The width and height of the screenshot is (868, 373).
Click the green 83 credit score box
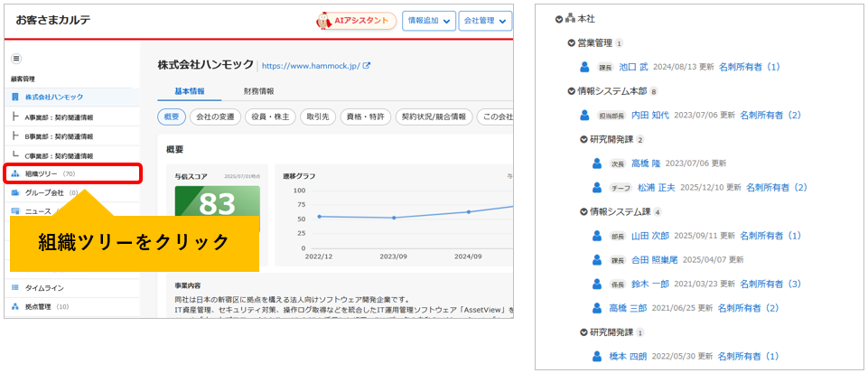point(218,208)
